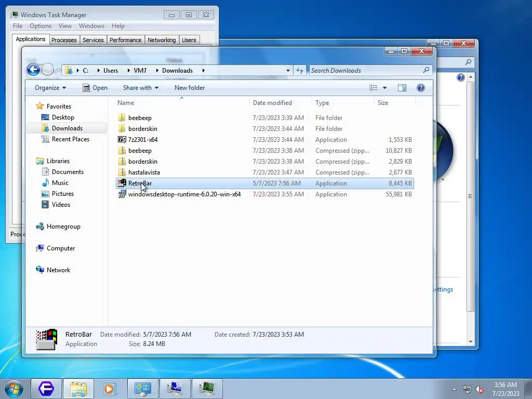532x399 pixels.
Task: Click the Name column header
Action: (182, 103)
